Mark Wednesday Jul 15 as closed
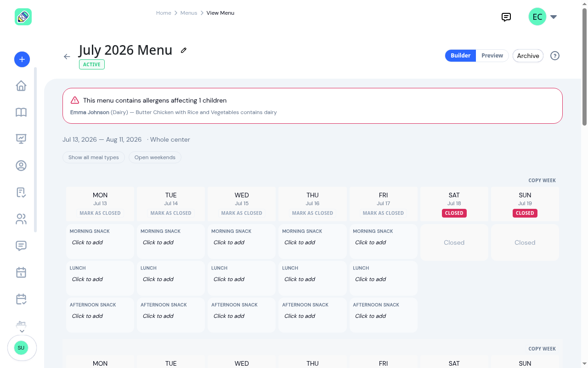Viewport: 588px width, 368px height. coord(242,213)
